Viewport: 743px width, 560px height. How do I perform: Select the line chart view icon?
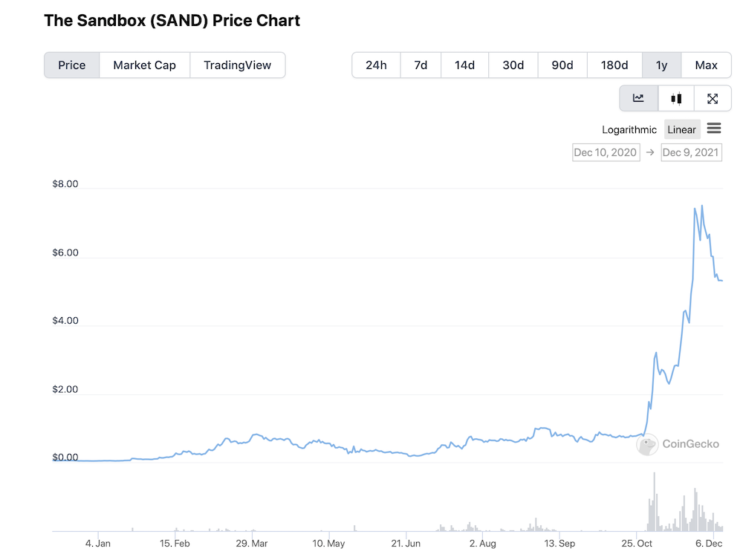tap(638, 98)
